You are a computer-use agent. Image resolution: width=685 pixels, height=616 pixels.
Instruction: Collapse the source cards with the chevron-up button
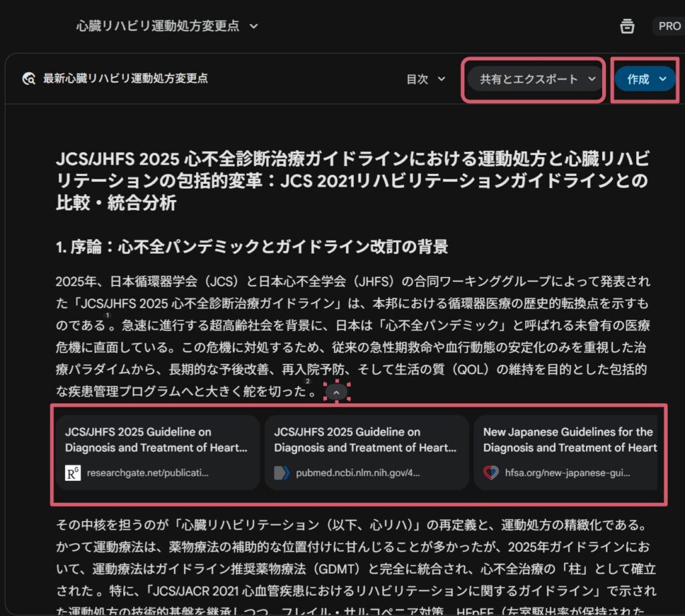(336, 392)
